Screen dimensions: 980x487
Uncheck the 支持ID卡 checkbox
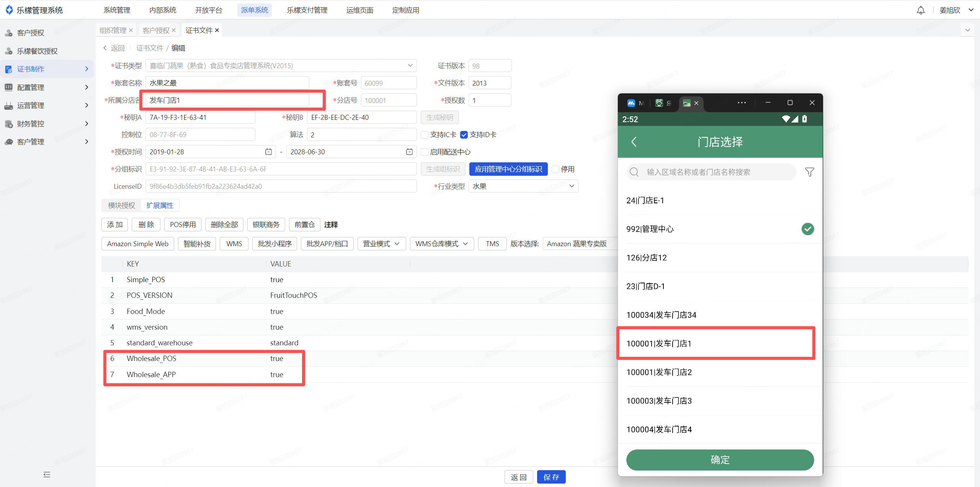[x=464, y=135]
